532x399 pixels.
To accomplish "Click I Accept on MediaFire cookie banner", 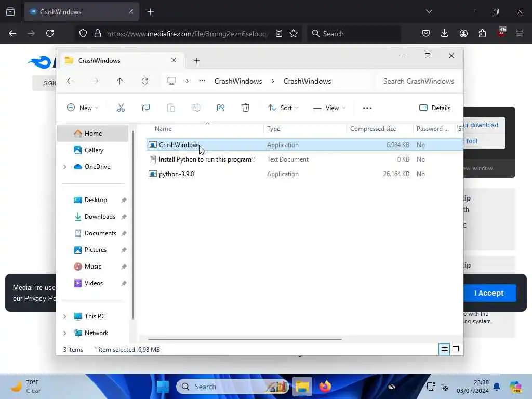I will 488,293.
